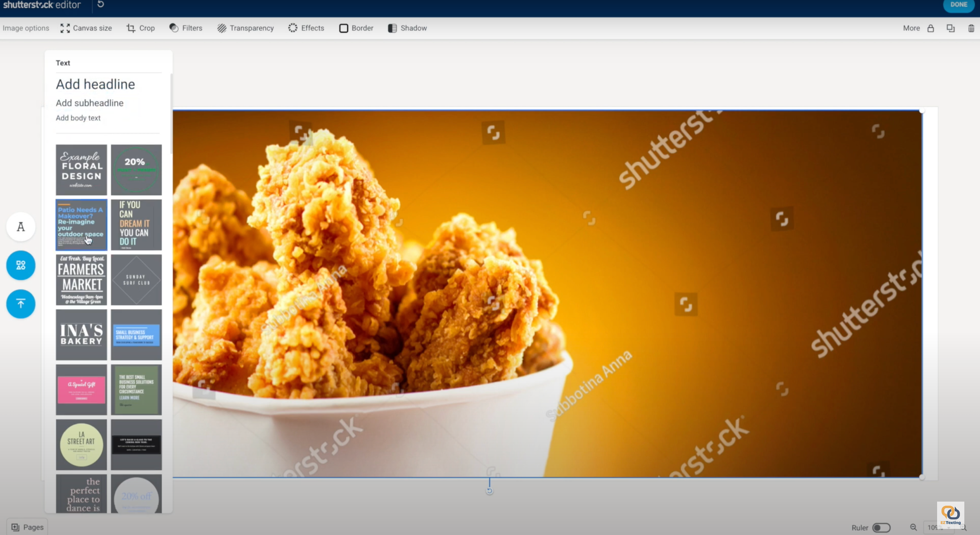This screenshot has width=980, height=535.
Task: Open the Filters panel
Action: click(185, 28)
